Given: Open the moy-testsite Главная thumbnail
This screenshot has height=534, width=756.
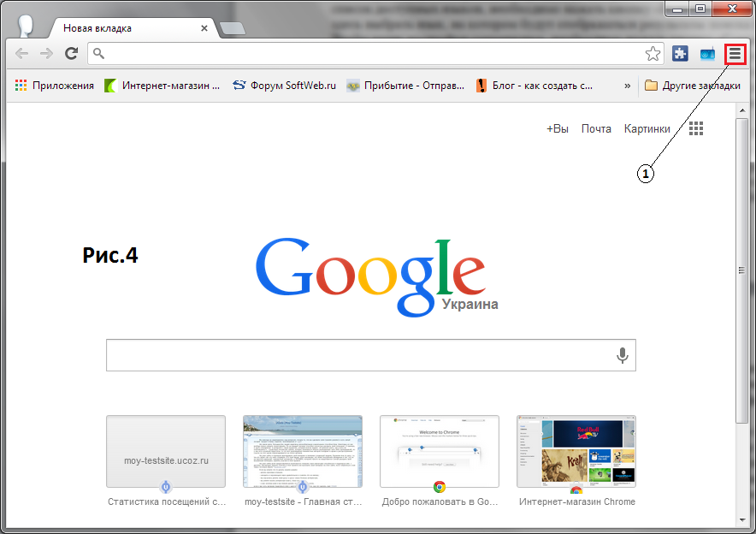Looking at the screenshot, I should 303,452.
